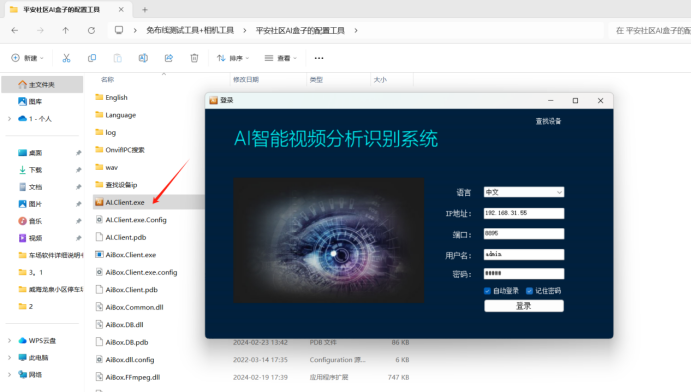691x392 pixels.
Task: Click the 免布线测试工具+相机工具 breadcrumb
Action: click(190, 30)
